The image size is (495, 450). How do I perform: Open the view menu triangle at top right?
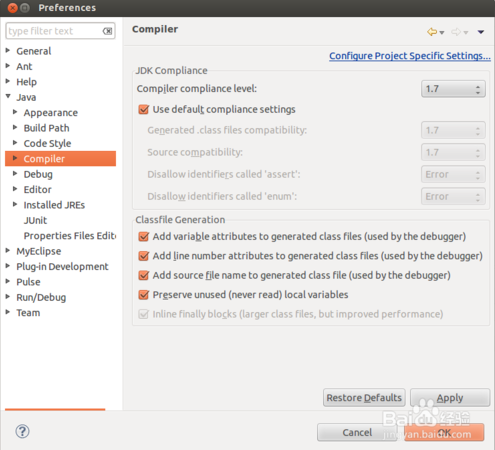(x=481, y=32)
